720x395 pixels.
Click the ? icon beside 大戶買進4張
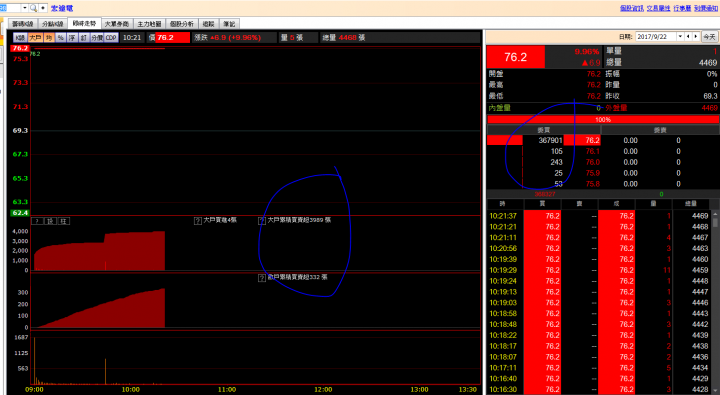click(197, 221)
